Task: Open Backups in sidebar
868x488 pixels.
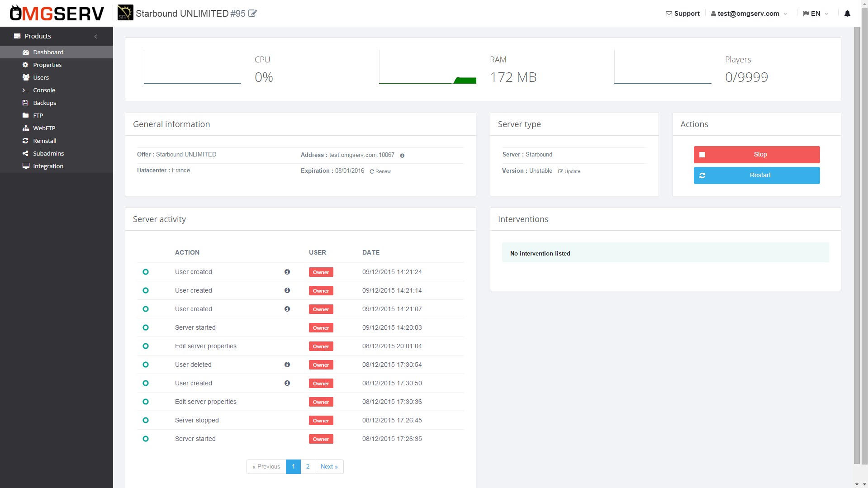Action: (x=57, y=103)
